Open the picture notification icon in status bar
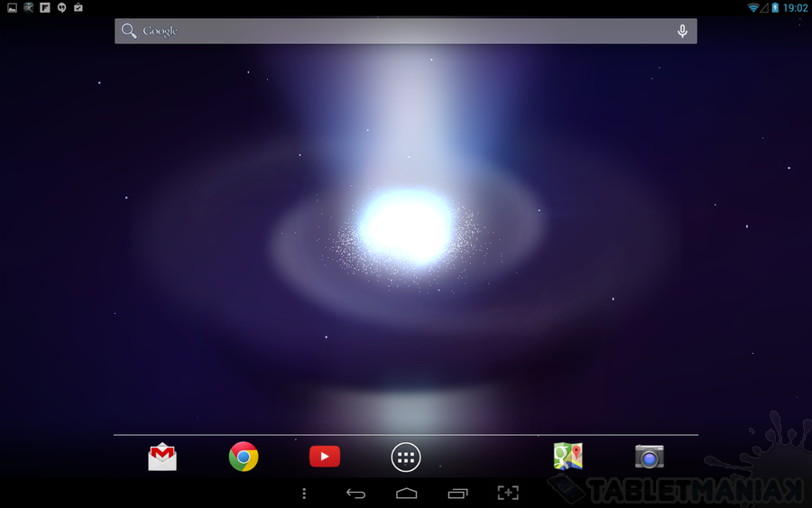 12,8
